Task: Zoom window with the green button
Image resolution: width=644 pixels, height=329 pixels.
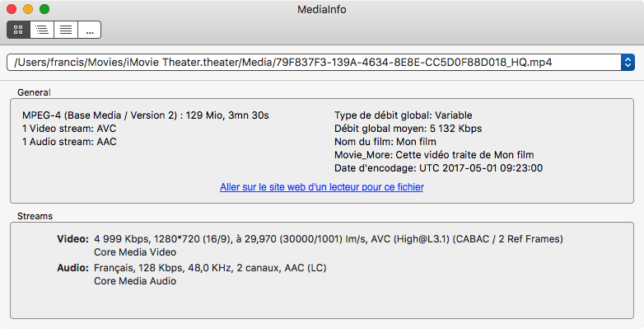Action: [x=44, y=9]
